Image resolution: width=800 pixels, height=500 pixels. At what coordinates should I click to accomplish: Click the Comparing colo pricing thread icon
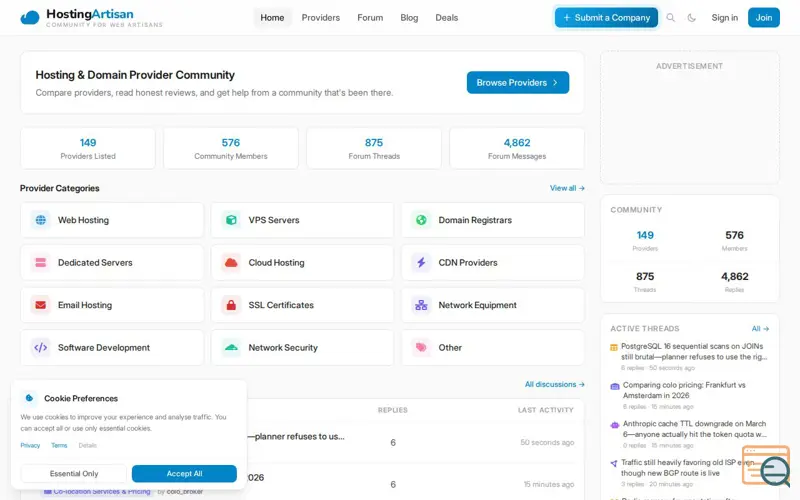click(615, 386)
